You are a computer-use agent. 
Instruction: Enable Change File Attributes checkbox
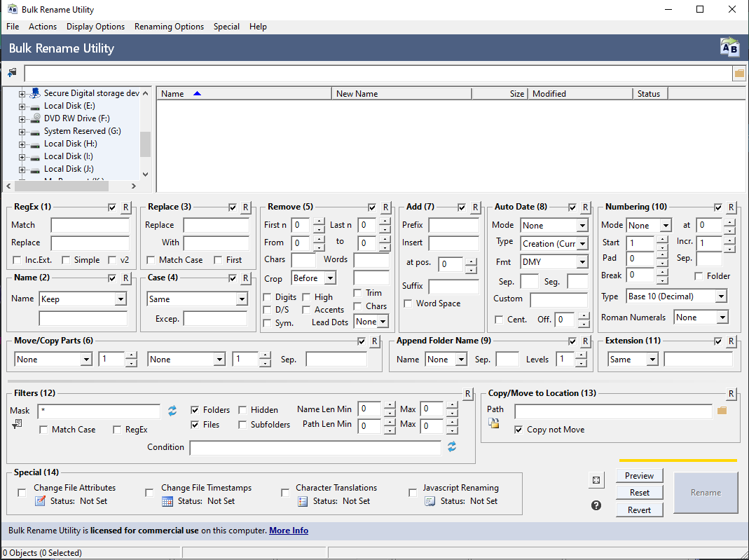coord(22,493)
